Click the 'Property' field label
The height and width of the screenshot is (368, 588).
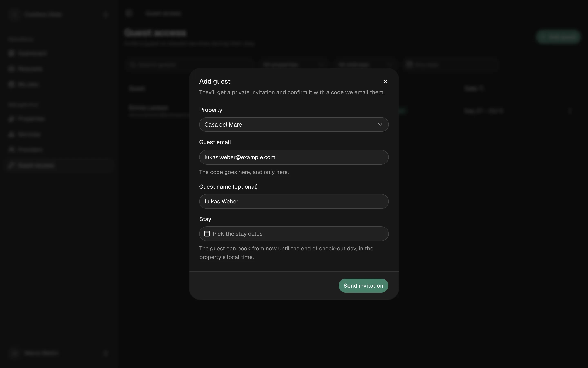(211, 110)
